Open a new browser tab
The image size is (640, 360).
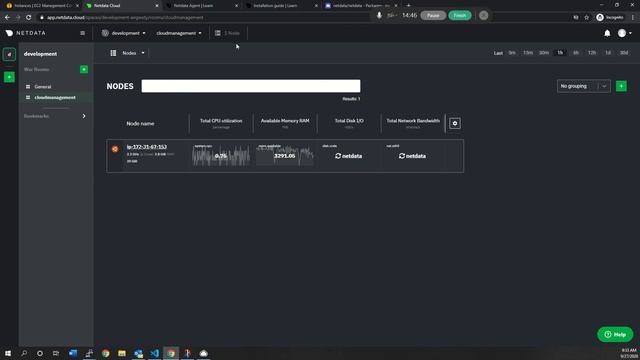[x=409, y=6]
